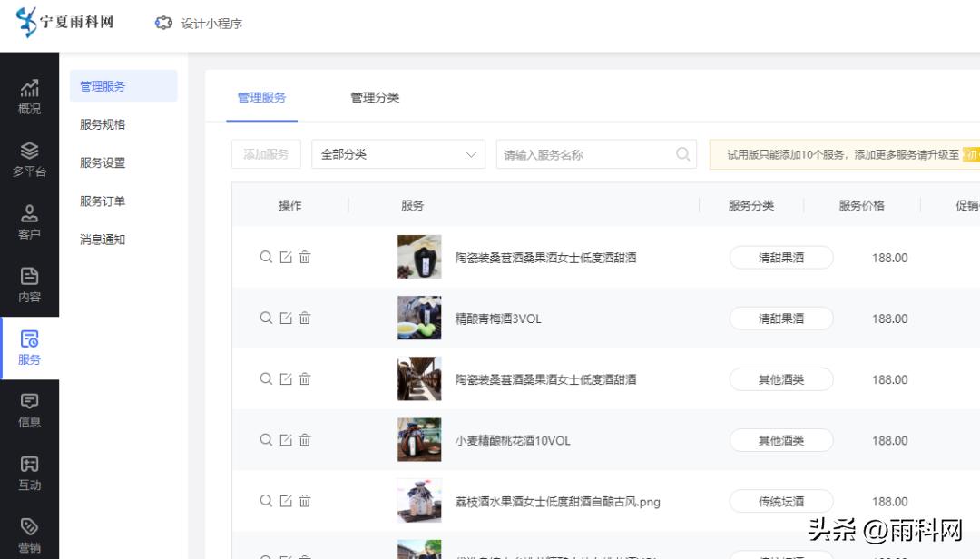
Task: Click the edit icon for 小麦精酿桃花酒10VOL row
Action: point(285,439)
